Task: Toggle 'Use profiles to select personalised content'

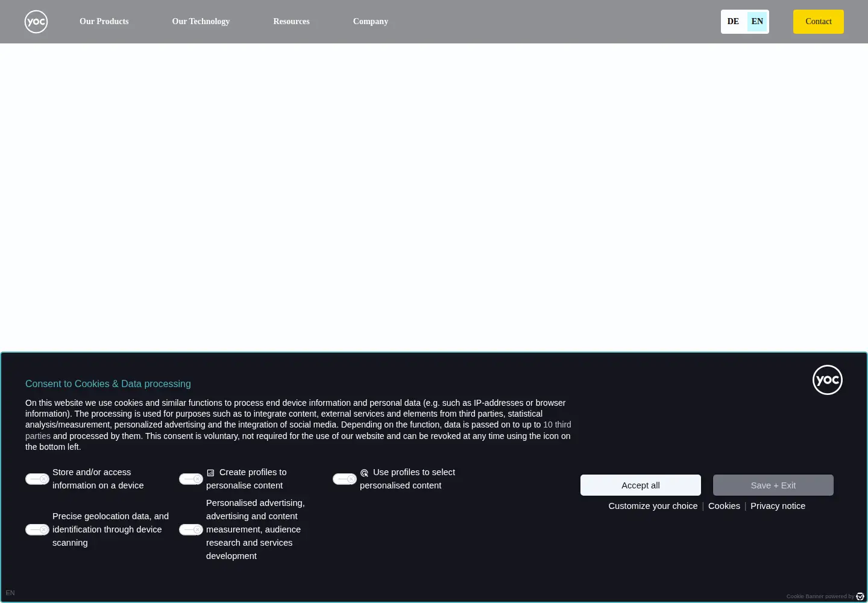Action: click(345, 479)
